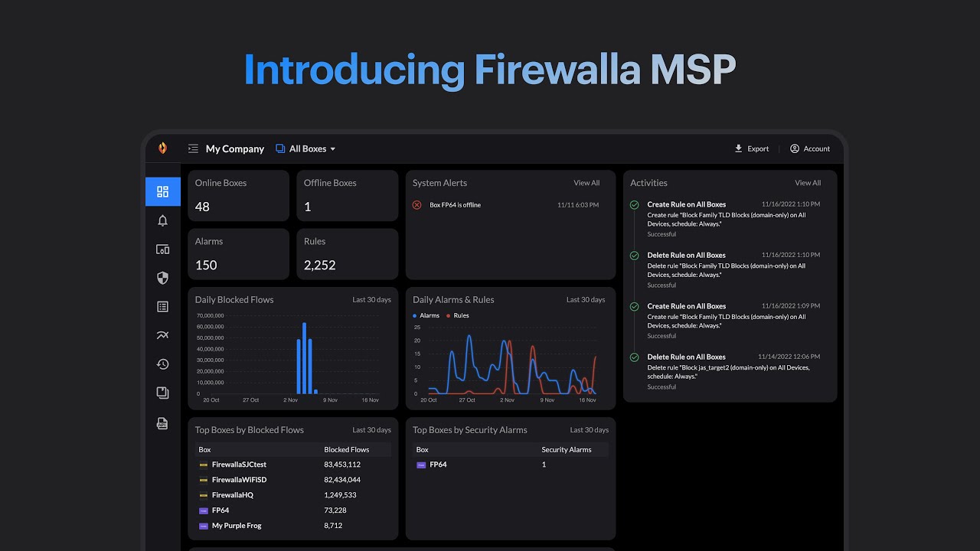Open the My Company title
This screenshot has height=551, width=980.
[x=235, y=148]
